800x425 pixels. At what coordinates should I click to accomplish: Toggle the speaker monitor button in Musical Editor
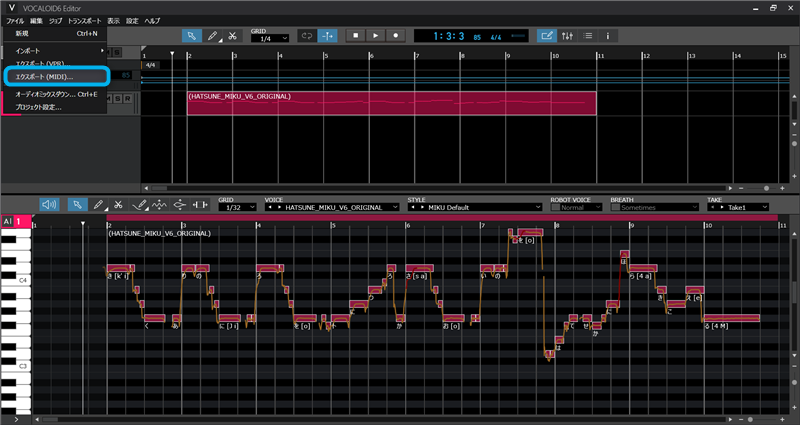click(49, 205)
